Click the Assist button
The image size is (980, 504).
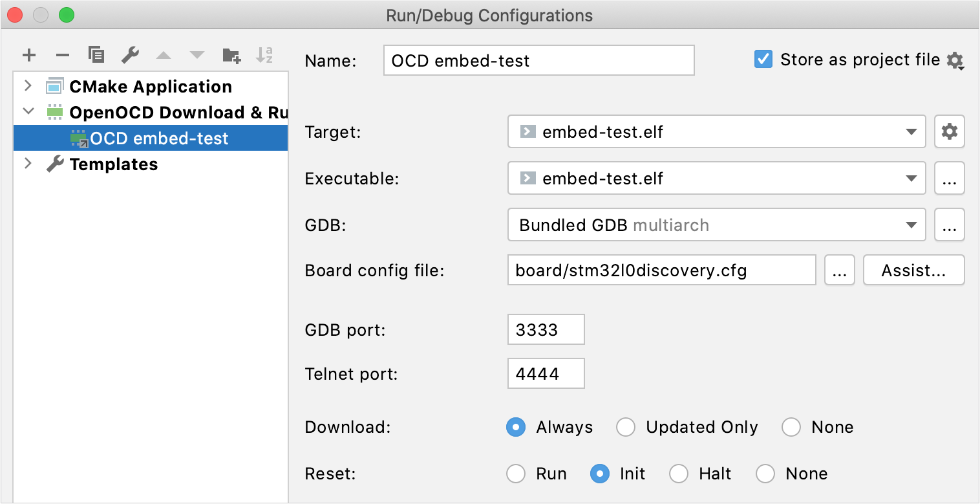click(x=913, y=270)
